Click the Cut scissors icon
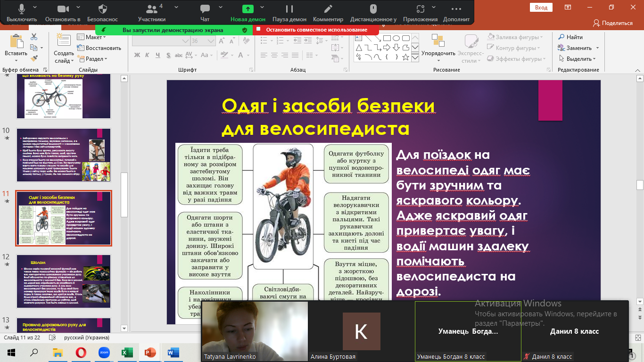The width and height of the screenshot is (644, 362). [x=34, y=37]
